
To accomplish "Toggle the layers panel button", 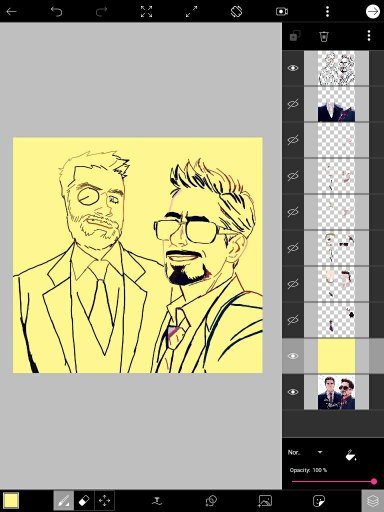I will click(373, 500).
